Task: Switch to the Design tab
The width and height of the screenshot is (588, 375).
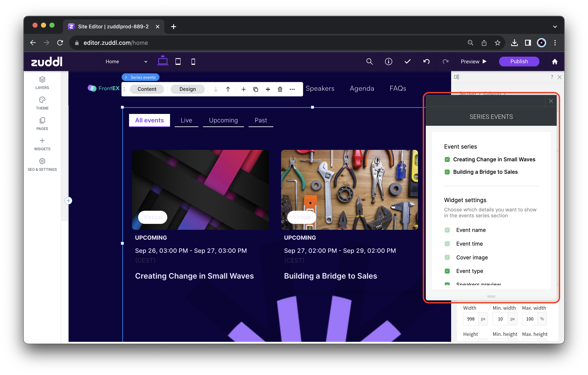Action: [187, 89]
